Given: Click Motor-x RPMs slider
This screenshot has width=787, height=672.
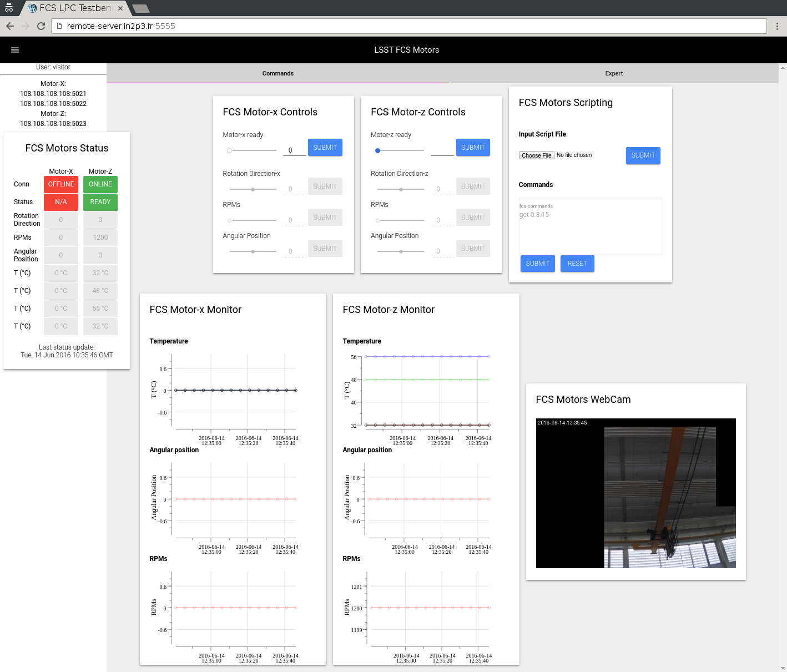Looking at the screenshot, I should 253,220.
